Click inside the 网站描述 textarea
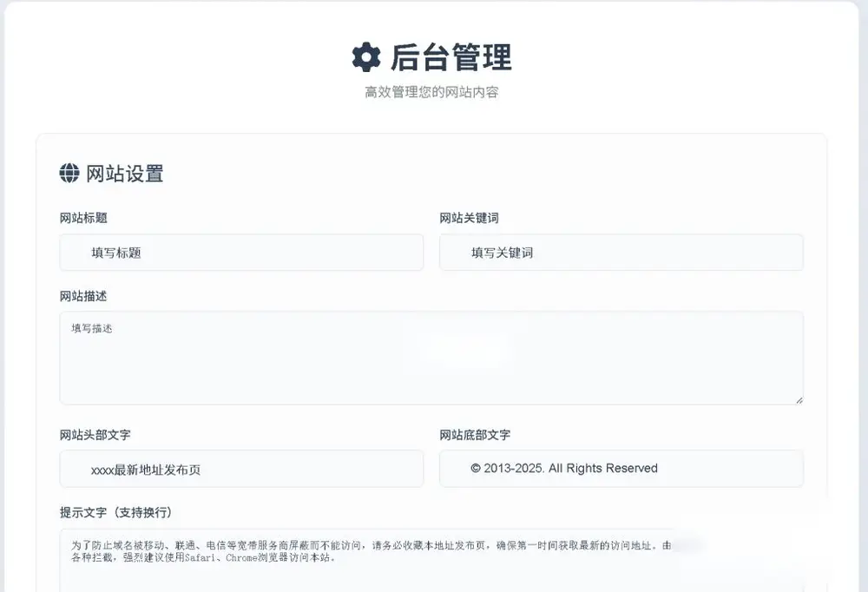This screenshot has height=592, width=868. tap(431, 358)
